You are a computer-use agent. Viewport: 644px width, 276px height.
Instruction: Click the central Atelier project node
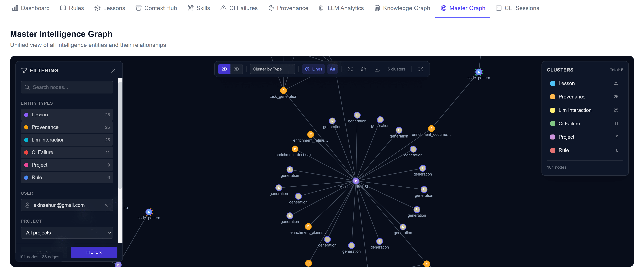pos(356,181)
